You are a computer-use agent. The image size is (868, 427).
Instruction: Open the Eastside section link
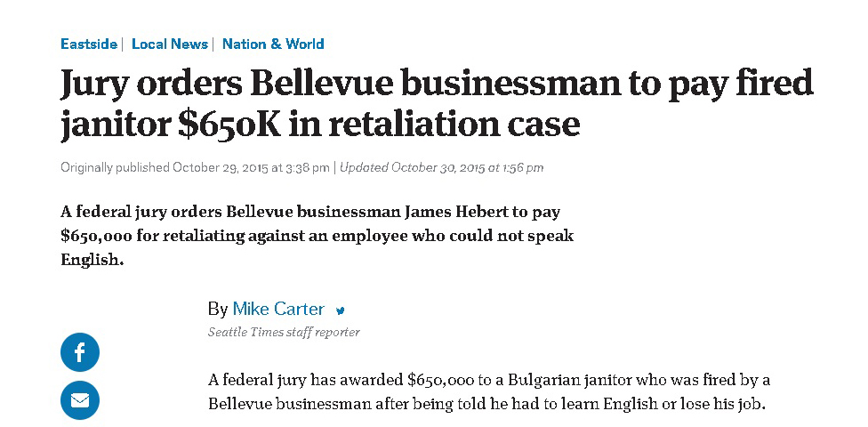(89, 44)
